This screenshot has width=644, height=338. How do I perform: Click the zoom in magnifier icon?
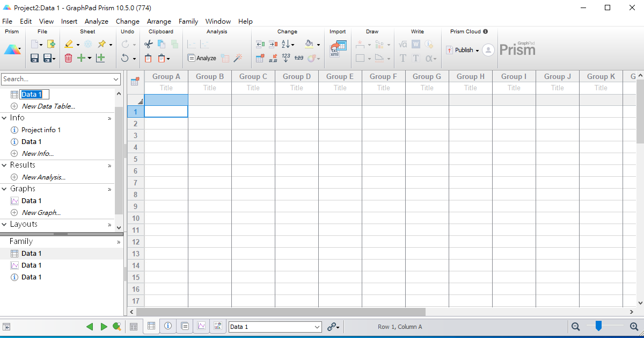pyautogui.click(x=634, y=327)
